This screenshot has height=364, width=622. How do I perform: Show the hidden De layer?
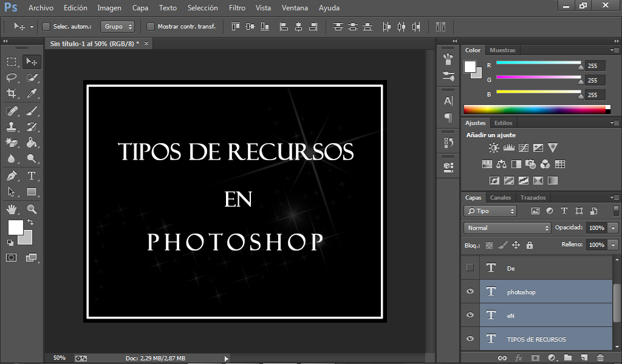click(x=470, y=268)
